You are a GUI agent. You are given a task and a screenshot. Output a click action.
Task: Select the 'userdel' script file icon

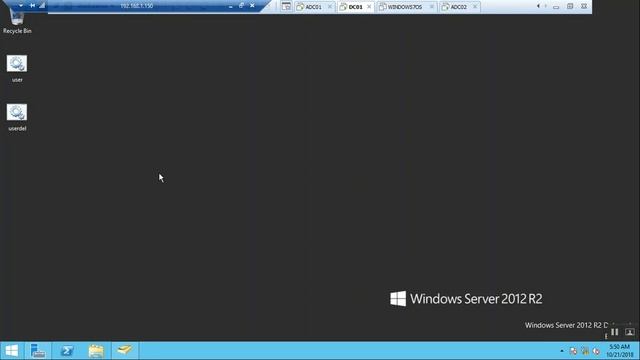coord(17,117)
